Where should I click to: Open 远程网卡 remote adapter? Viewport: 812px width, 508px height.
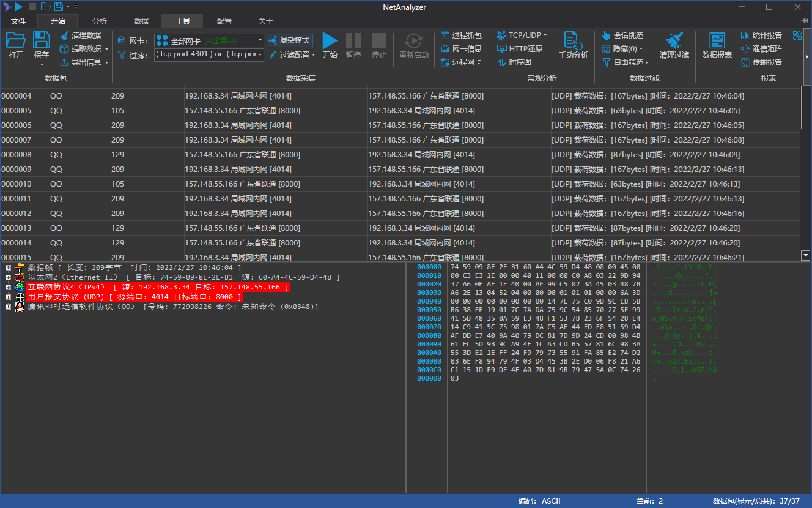coord(461,62)
